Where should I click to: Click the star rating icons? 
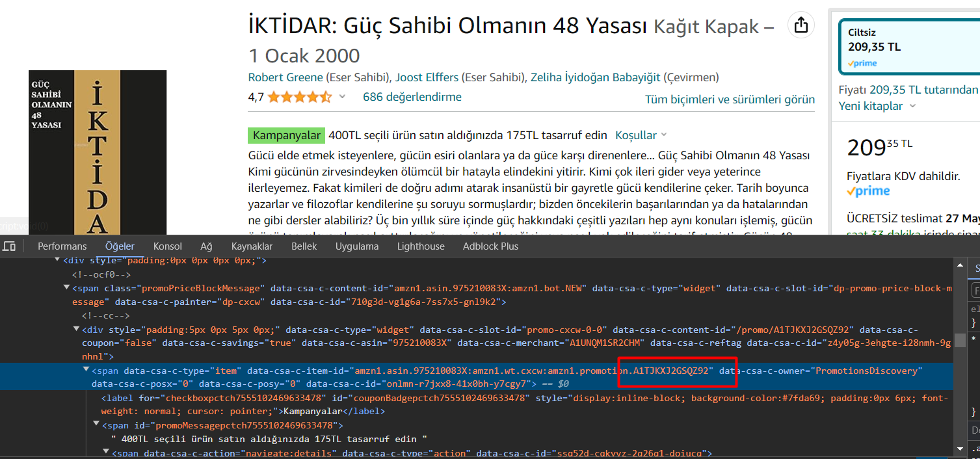pyautogui.click(x=299, y=98)
